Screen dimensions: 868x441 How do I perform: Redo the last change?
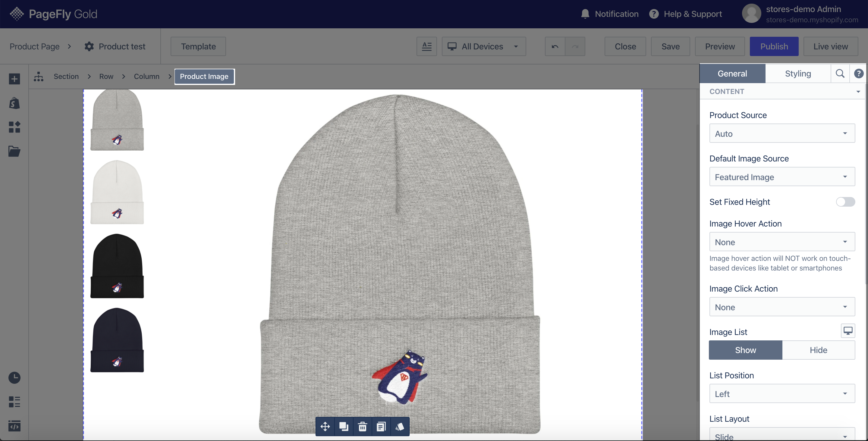tap(575, 46)
